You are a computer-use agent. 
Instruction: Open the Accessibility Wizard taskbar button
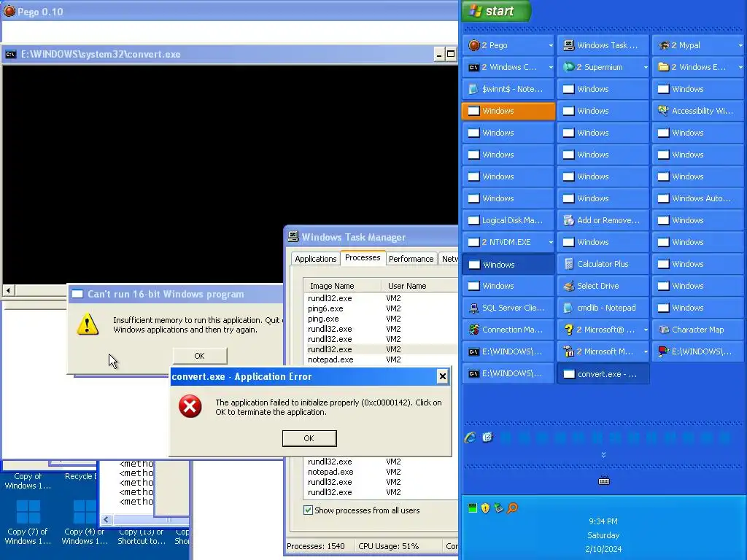click(697, 111)
